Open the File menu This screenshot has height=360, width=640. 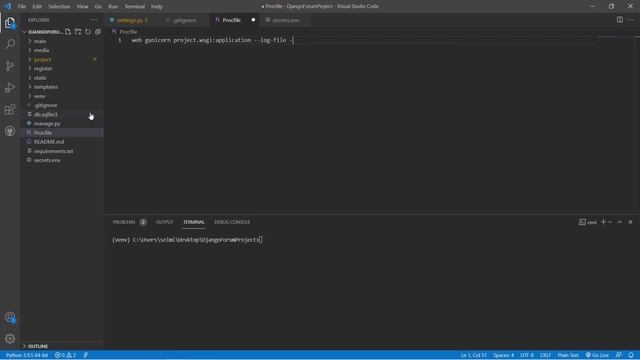[x=22, y=6]
